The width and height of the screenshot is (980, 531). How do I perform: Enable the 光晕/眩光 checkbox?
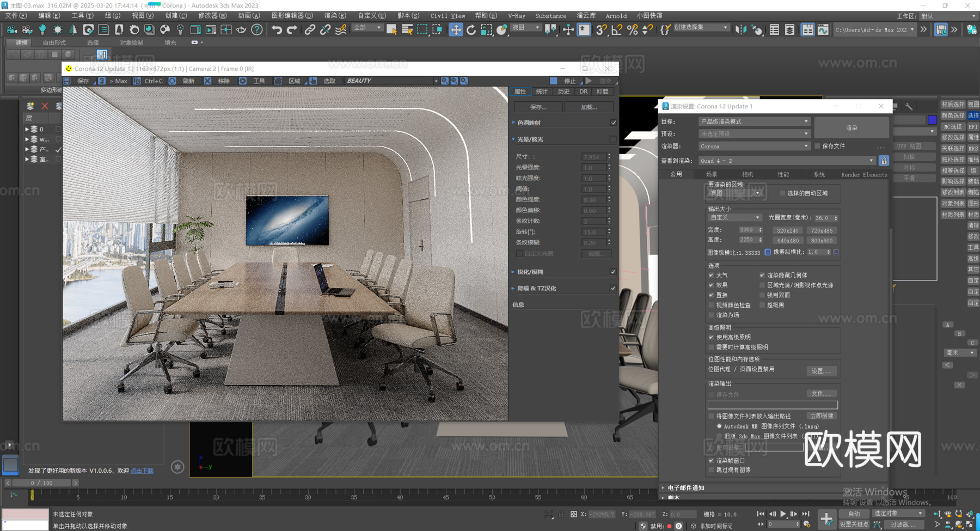613,139
